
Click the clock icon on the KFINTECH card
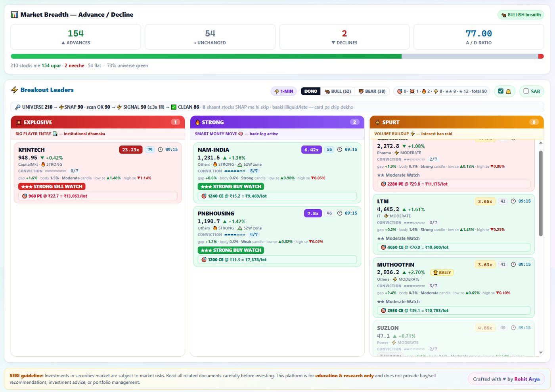[x=161, y=149]
